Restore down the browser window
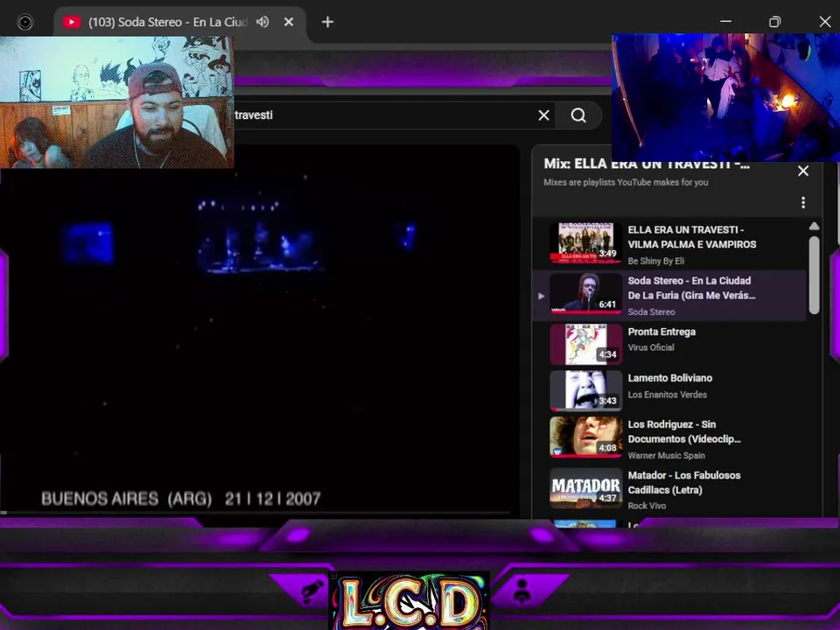This screenshot has height=630, width=840. 775,21
